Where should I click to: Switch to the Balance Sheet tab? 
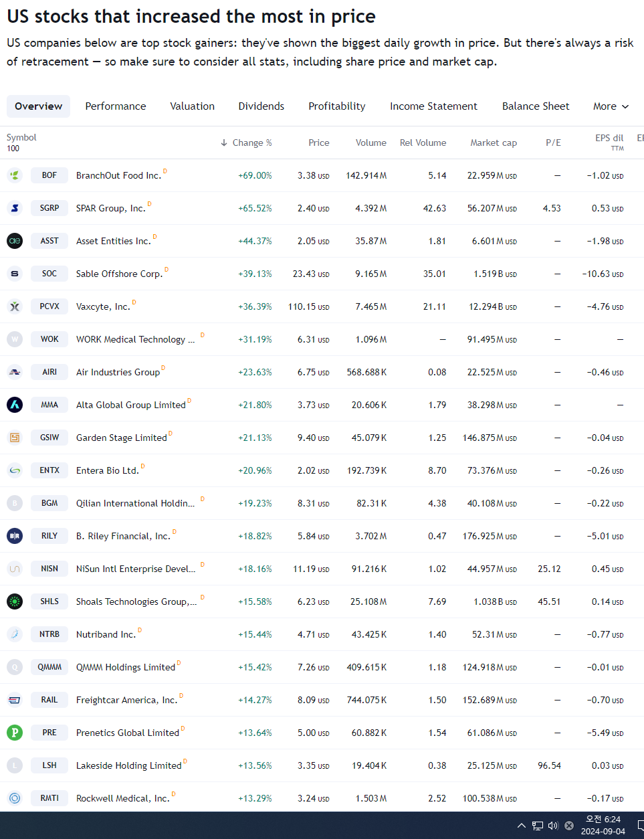(536, 106)
